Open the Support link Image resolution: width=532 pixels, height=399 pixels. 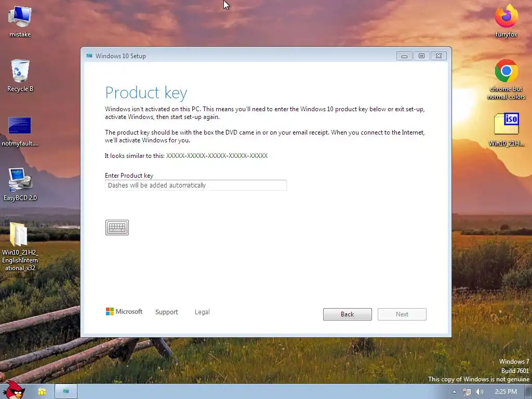click(167, 312)
